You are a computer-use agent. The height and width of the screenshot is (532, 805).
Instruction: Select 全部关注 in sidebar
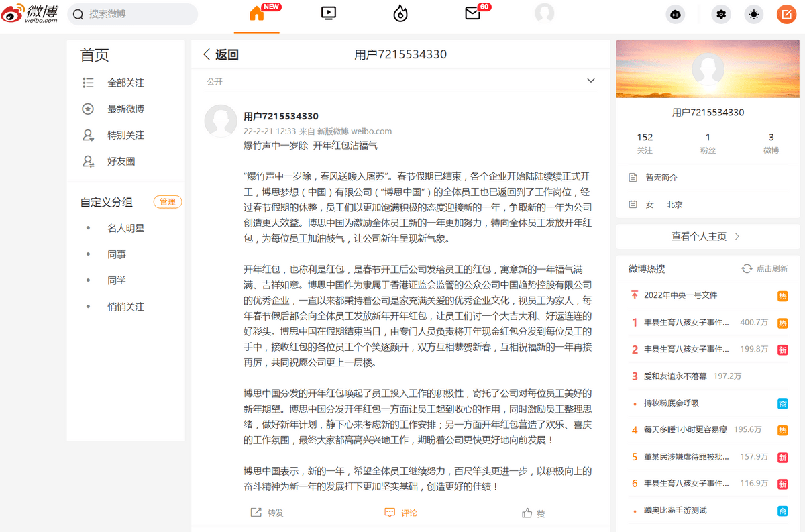pyautogui.click(x=125, y=83)
